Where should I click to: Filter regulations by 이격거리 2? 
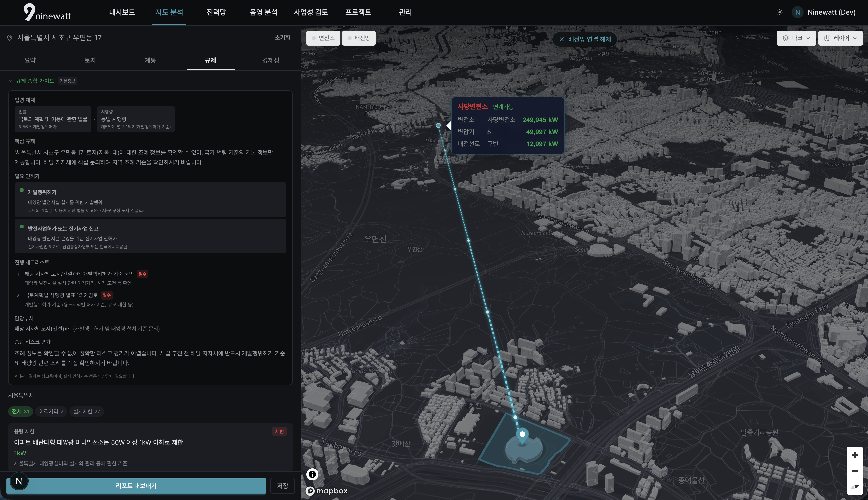pos(51,411)
